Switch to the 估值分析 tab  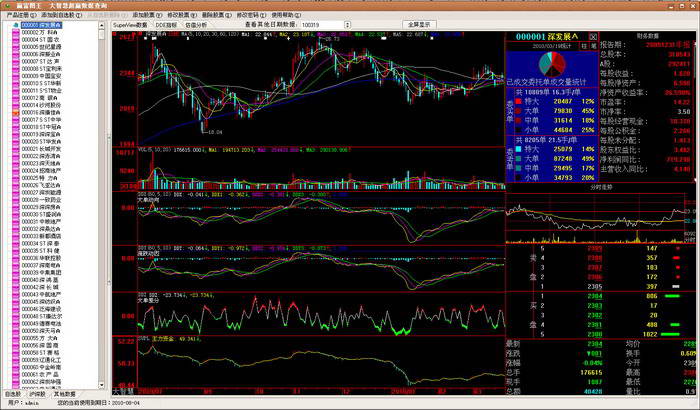coord(196,25)
